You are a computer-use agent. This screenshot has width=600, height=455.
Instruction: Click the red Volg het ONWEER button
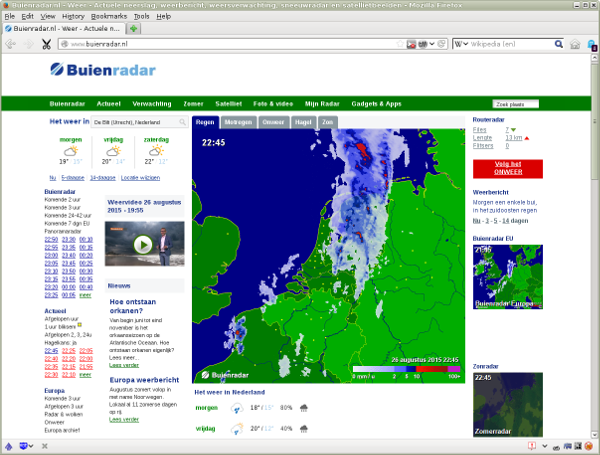(x=508, y=168)
